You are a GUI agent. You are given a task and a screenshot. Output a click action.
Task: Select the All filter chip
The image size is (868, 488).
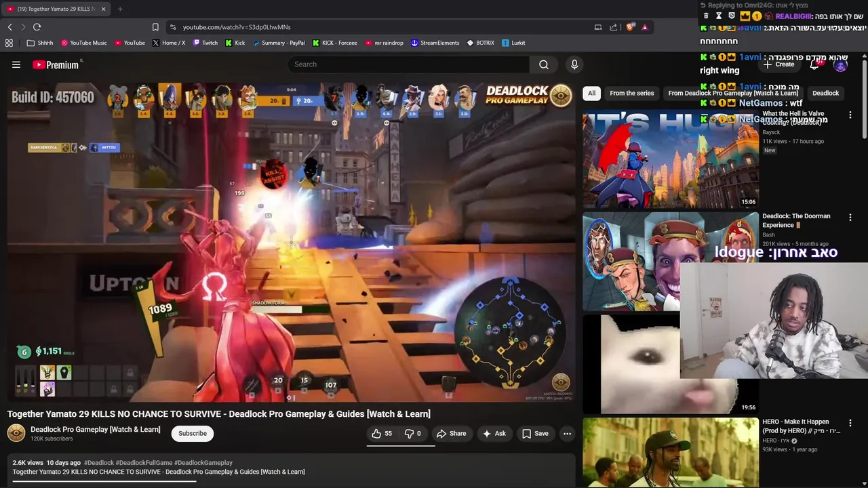click(591, 93)
